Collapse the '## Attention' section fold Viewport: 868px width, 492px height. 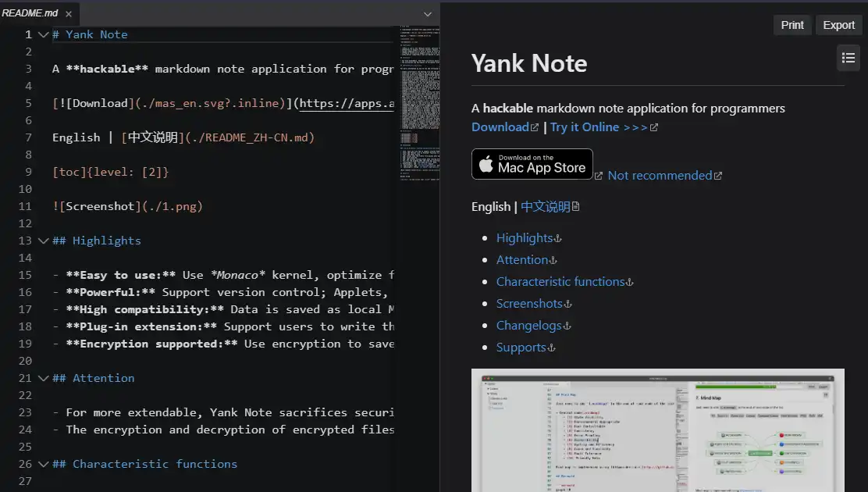pyautogui.click(x=43, y=378)
